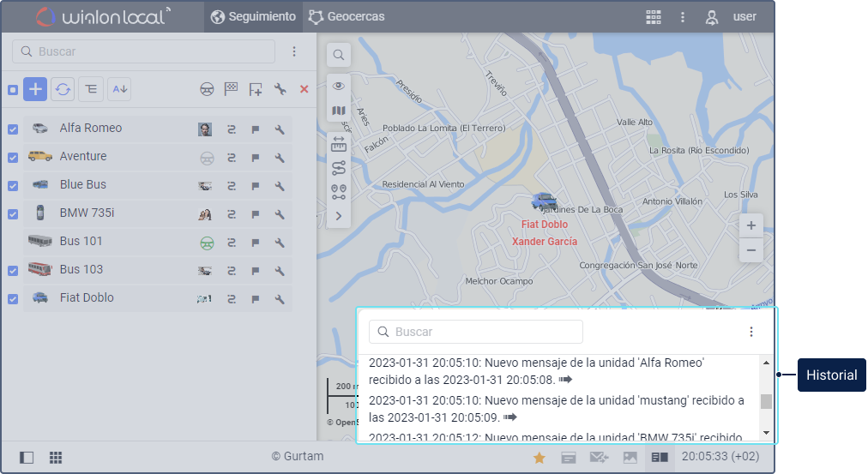This screenshot has height=474, width=868.
Task: Toggle the select-all units checkbox
Action: 13,90
